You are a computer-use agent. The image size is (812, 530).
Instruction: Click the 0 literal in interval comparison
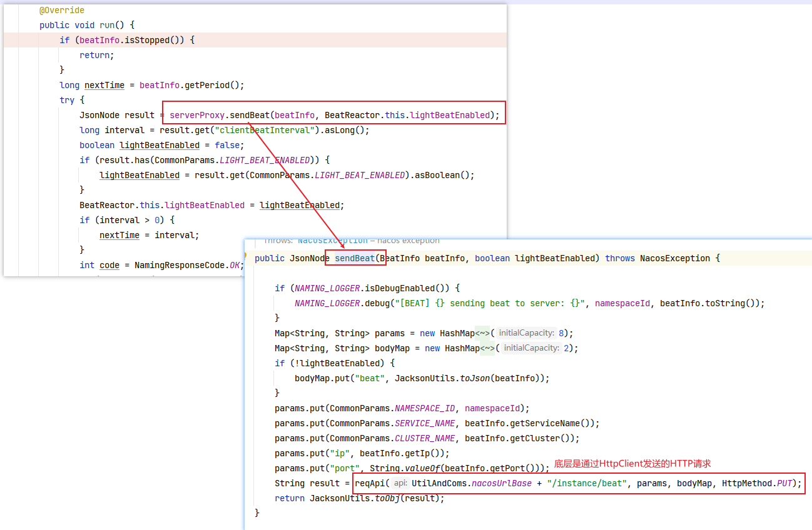tap(157, 220)
